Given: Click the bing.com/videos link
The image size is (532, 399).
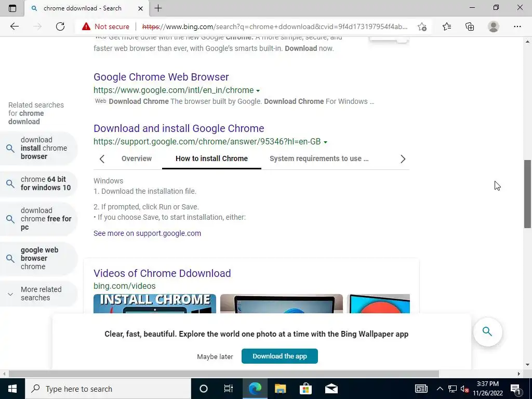Looking at the screenshot, I should coord(125,286).
